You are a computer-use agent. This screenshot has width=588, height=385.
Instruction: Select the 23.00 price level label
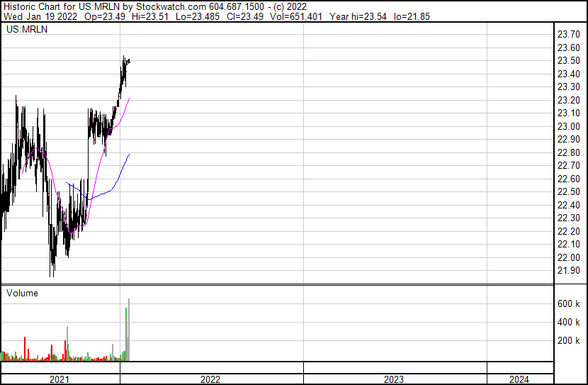coord(569,126)
